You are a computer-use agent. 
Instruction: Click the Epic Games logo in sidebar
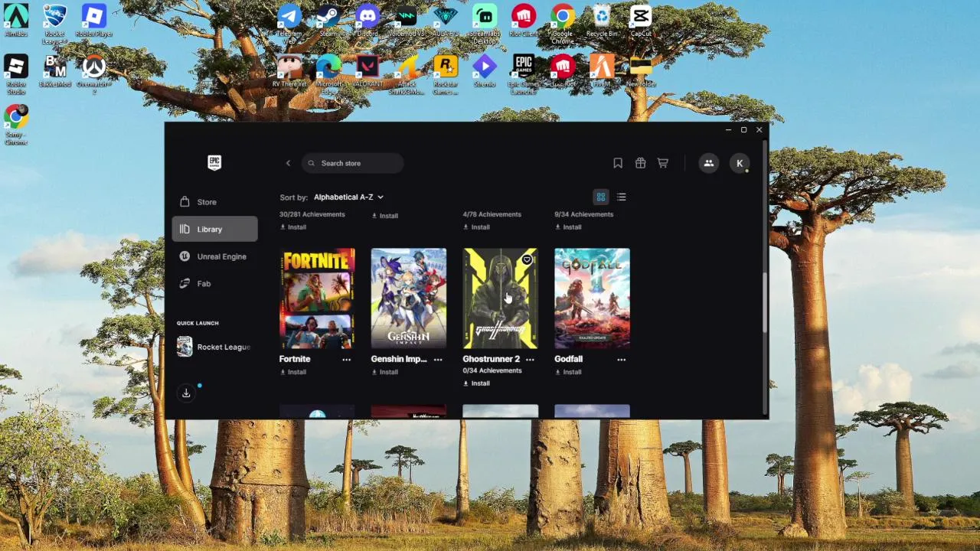[x=214, y=162]
